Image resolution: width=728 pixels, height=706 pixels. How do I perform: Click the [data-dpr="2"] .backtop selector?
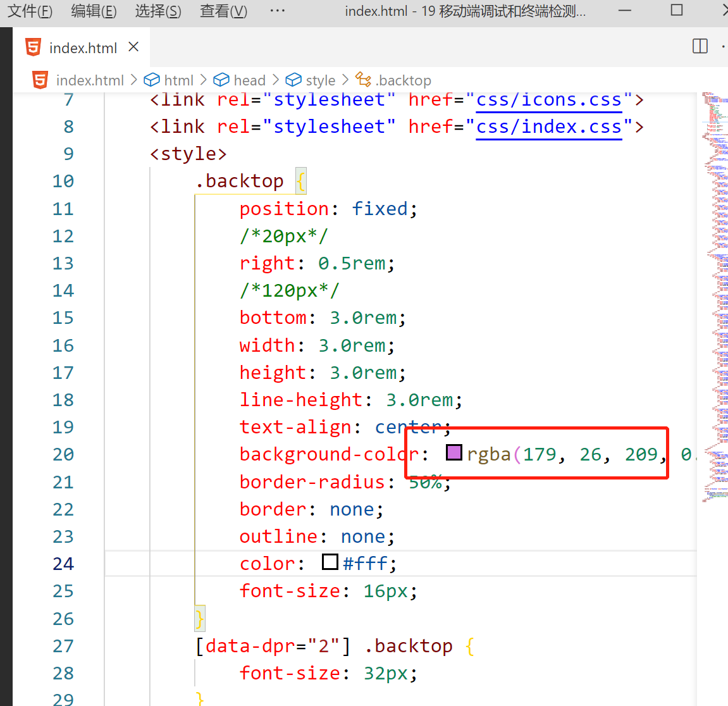(324, 646)
